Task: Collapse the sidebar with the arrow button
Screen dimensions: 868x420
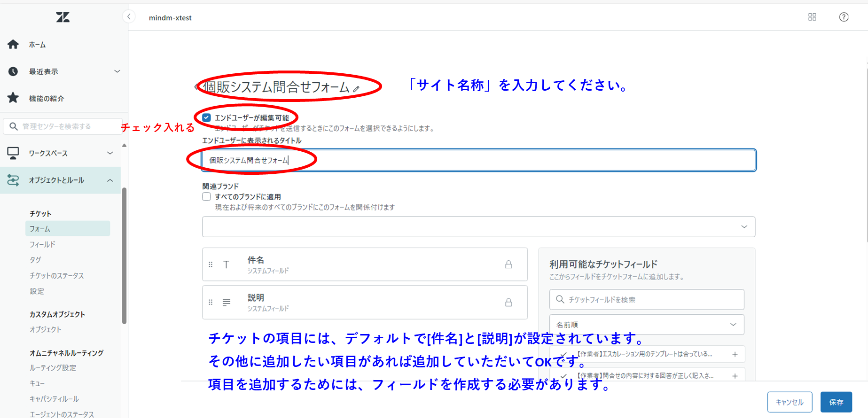Action: pos(129,17)
